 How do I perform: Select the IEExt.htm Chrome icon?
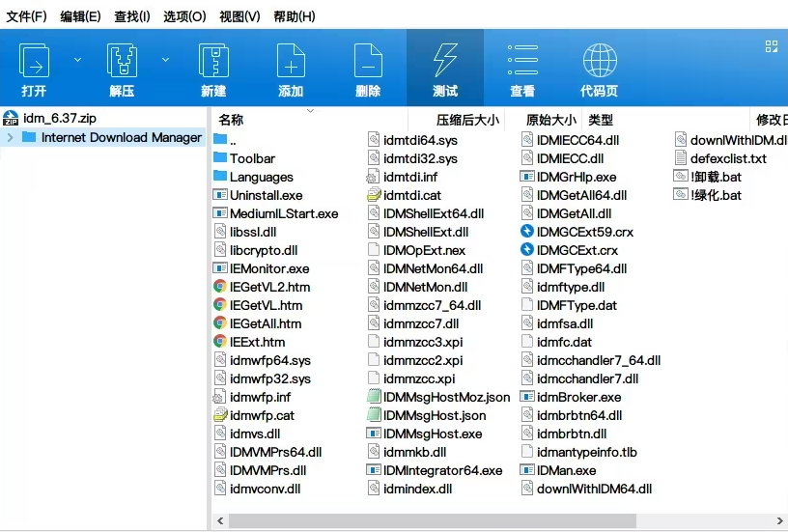tap(220, 342)
